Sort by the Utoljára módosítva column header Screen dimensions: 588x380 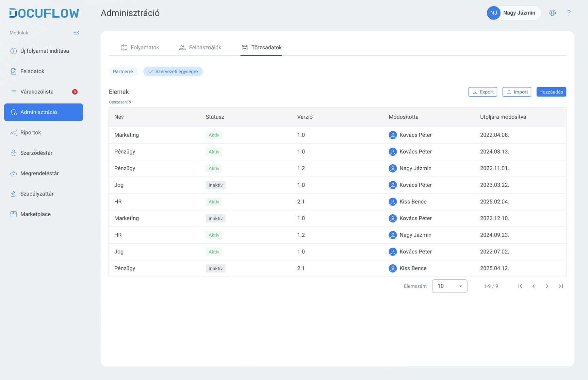point(503,117)
